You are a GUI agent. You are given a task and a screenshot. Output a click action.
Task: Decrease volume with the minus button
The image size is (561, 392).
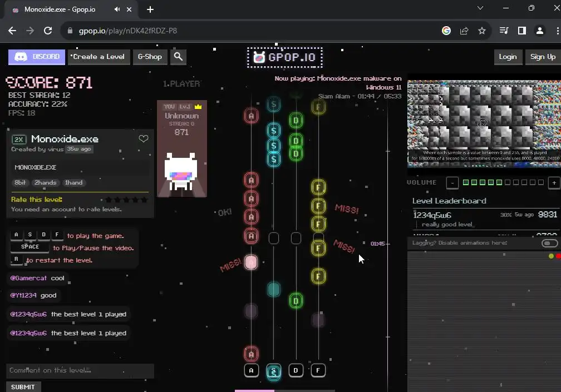point(452,182)
